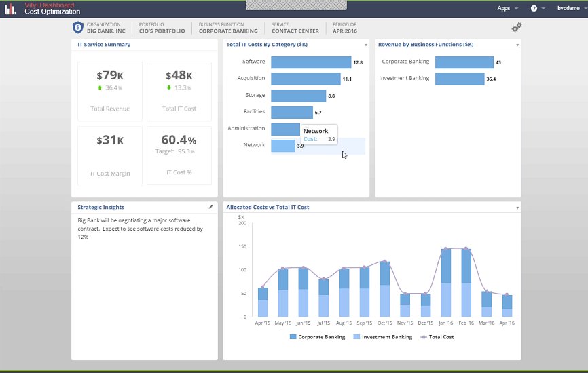Click the Storage cost bar
The width and height of the screenshot is (588, 373).
tap(299, 96)
